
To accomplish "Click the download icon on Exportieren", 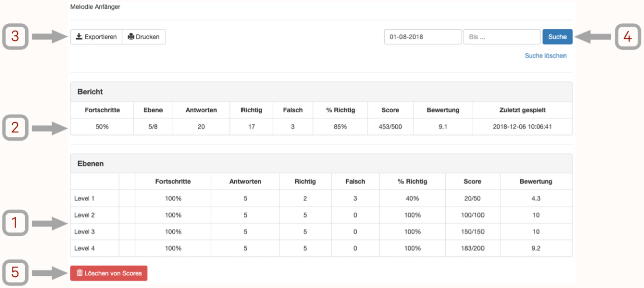I will pos(79,37).
